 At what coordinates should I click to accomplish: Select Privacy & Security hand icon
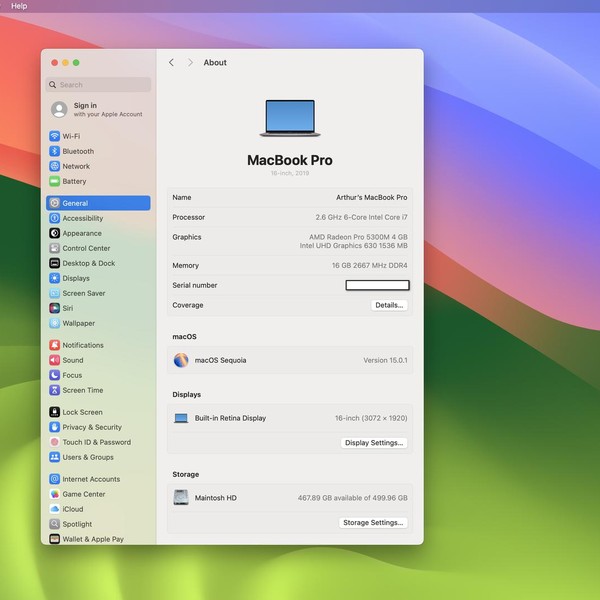pos(54,427)
